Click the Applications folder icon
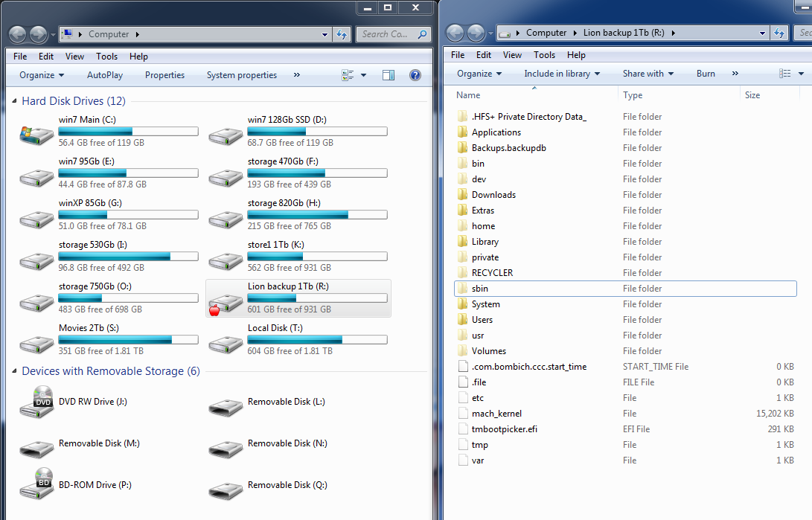The image size is (812, 520). pyautogui.click(x=462, y=132)
